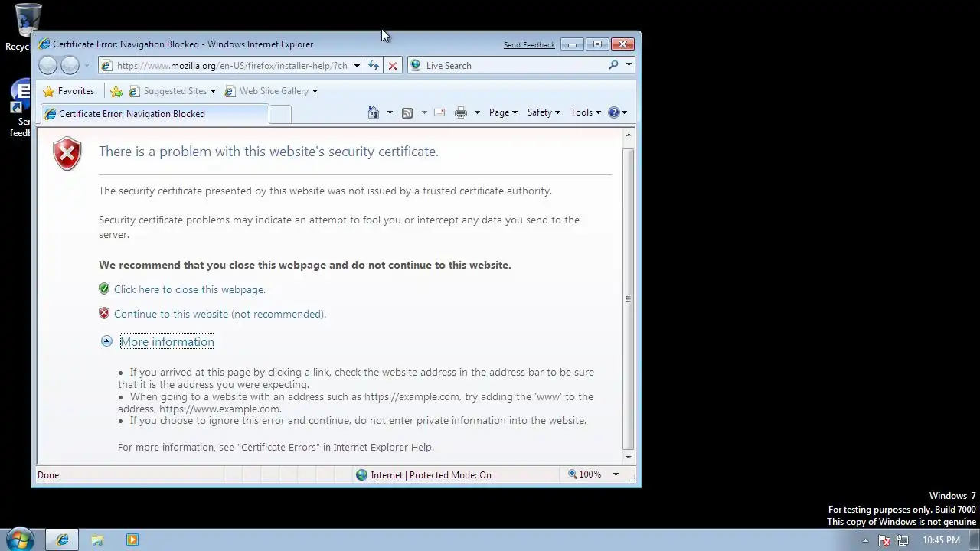Click the green shield icon beside close webpage
Image resolution: width=980 pixels, height=551 pixels.
pyautogui.click(x=104, y=289)
